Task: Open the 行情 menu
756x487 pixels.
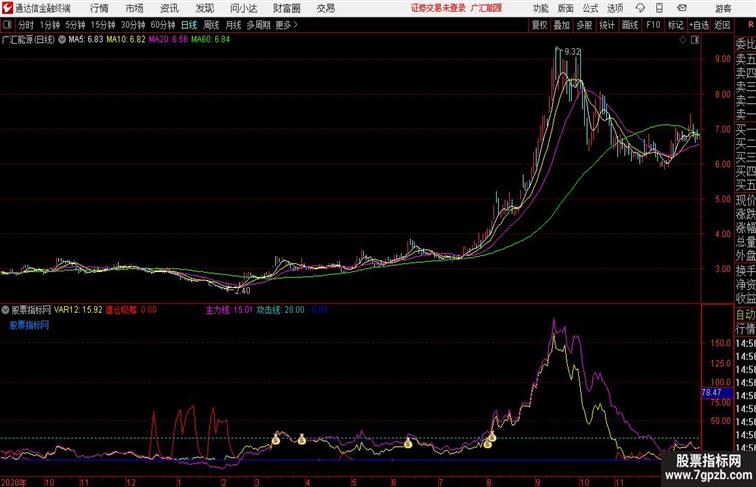Action: (x=99, y=8)
